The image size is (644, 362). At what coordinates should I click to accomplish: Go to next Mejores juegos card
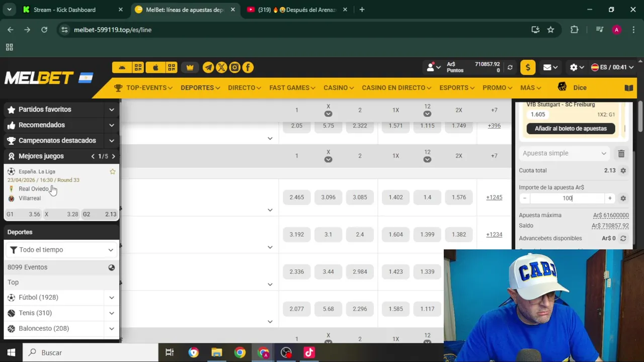[x=113, y=156]
